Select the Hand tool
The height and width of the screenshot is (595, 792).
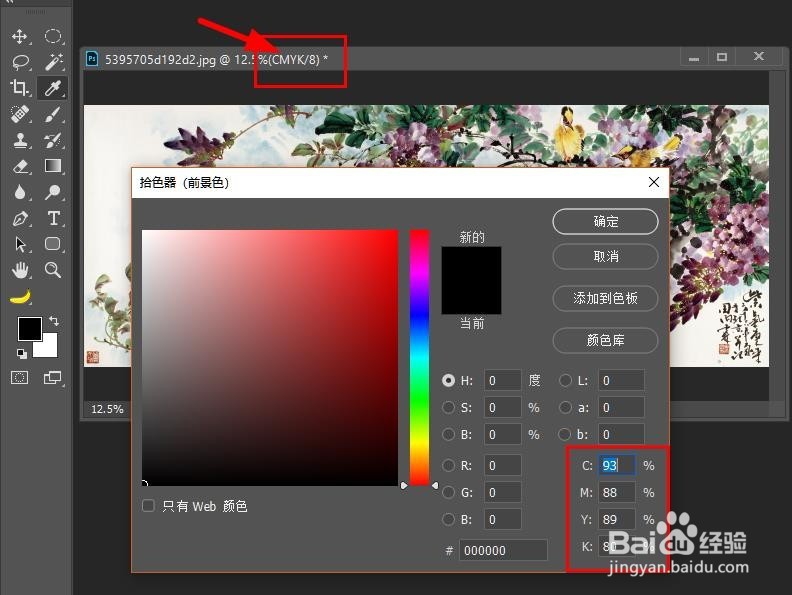pyautogui.click(x=20, y=270)
